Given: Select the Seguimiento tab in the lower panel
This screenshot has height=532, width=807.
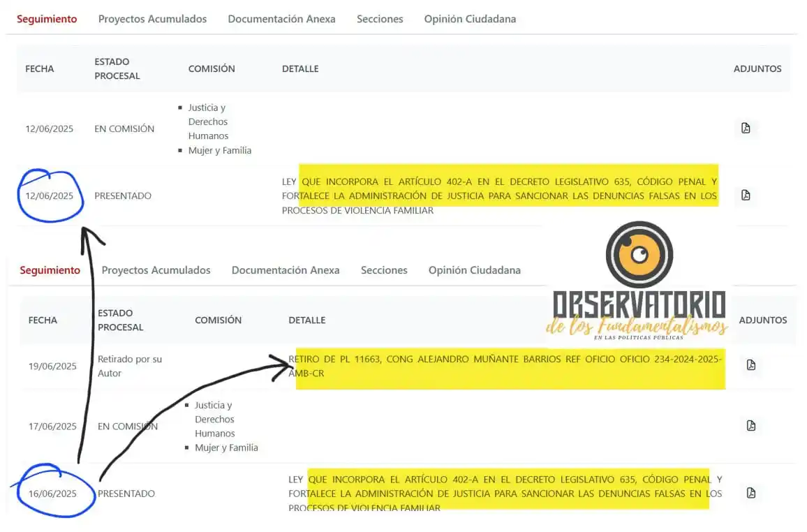Looking at the screenshot, I should point(50,270).
